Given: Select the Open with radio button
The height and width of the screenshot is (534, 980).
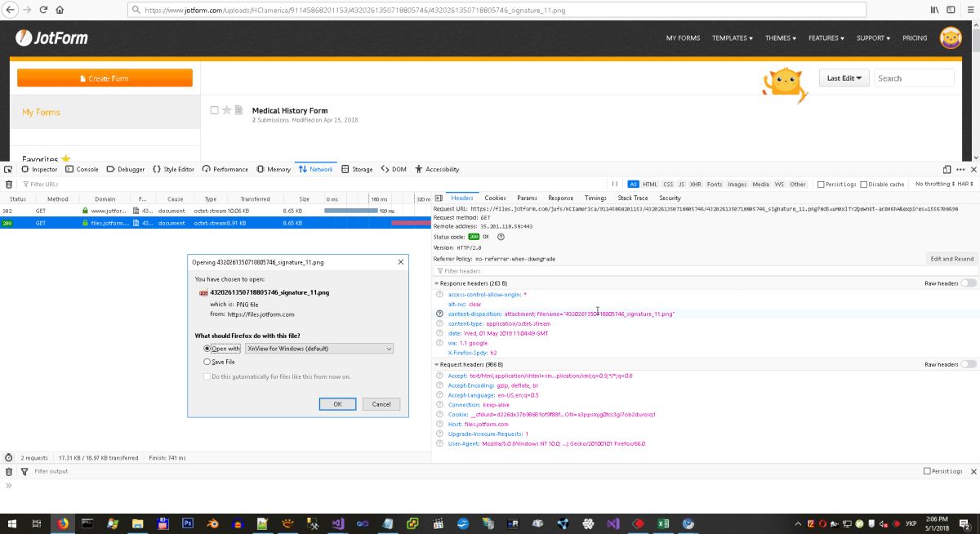Looking at the screenshot, I should 207,348.
